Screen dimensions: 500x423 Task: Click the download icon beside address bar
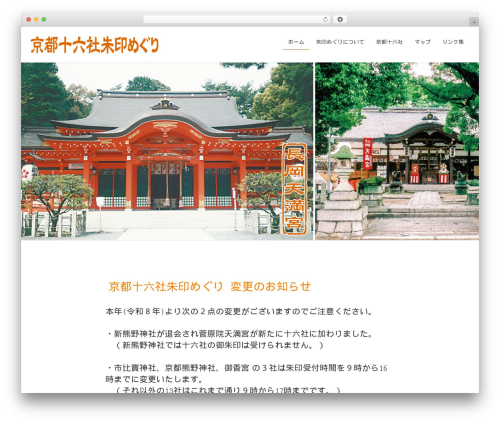click(340, 20)
